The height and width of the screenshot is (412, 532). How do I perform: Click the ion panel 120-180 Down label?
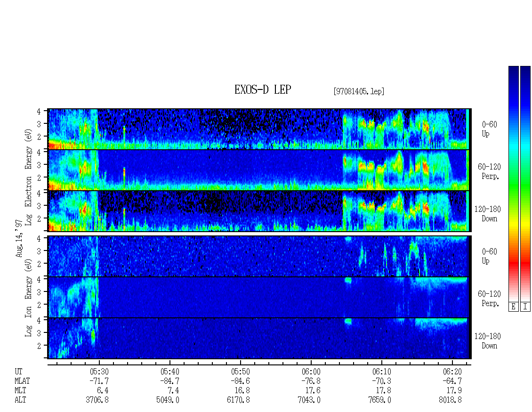488,341
